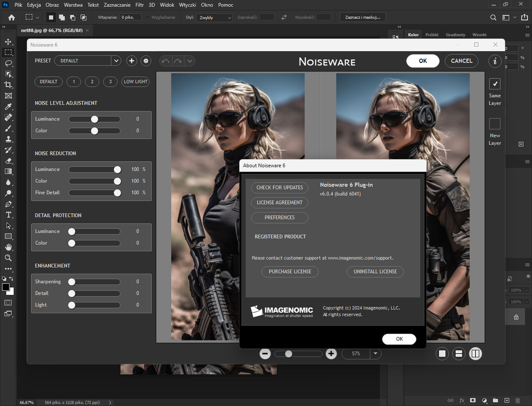Screen dimensions: 532x406
Task: Open workspace switcher dropdown arrow
Action: tap(515, 17)
